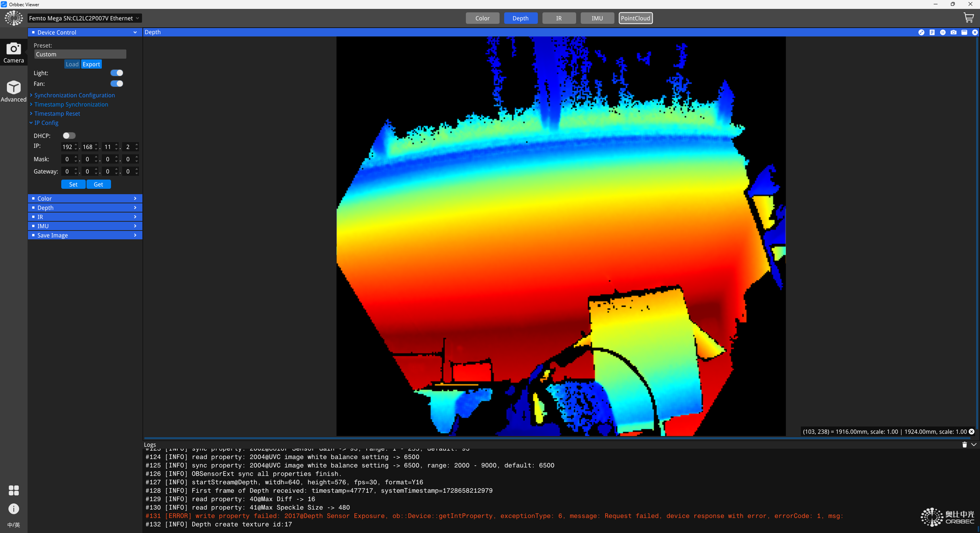Click the fullscreen expand icon in Depth panel
This screenshot has height=533, width=980.
(921, 33)
